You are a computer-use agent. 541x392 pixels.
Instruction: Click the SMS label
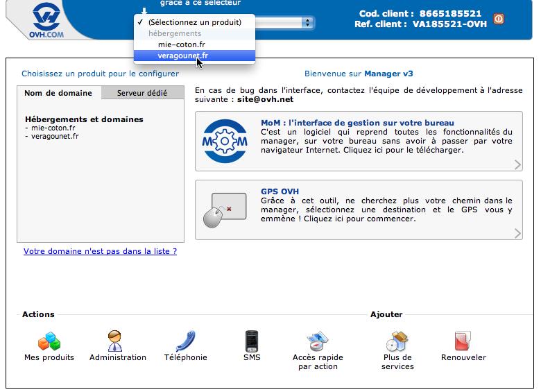[252, 357]
